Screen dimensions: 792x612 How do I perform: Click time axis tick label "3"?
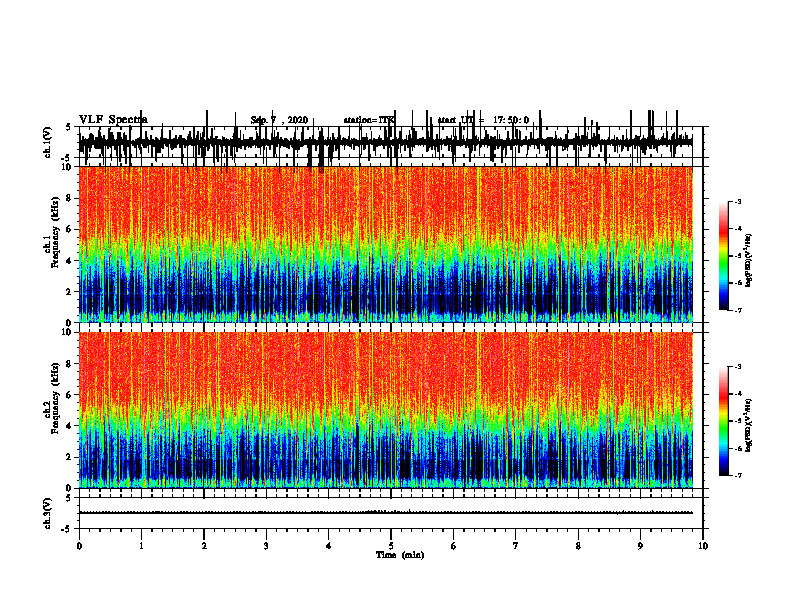click(x=266, y=546)
